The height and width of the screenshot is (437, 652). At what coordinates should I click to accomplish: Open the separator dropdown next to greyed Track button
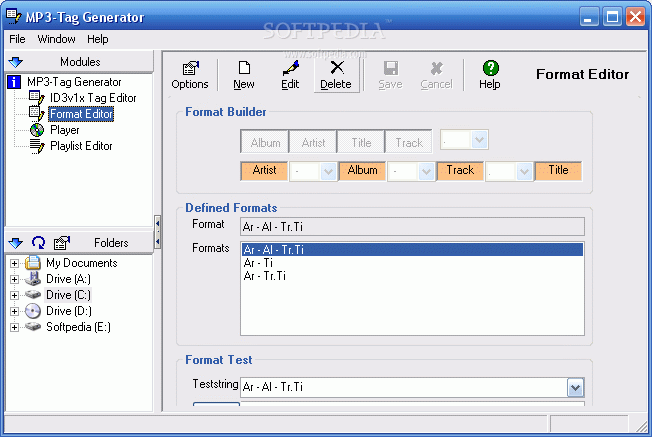coord(479,140)
